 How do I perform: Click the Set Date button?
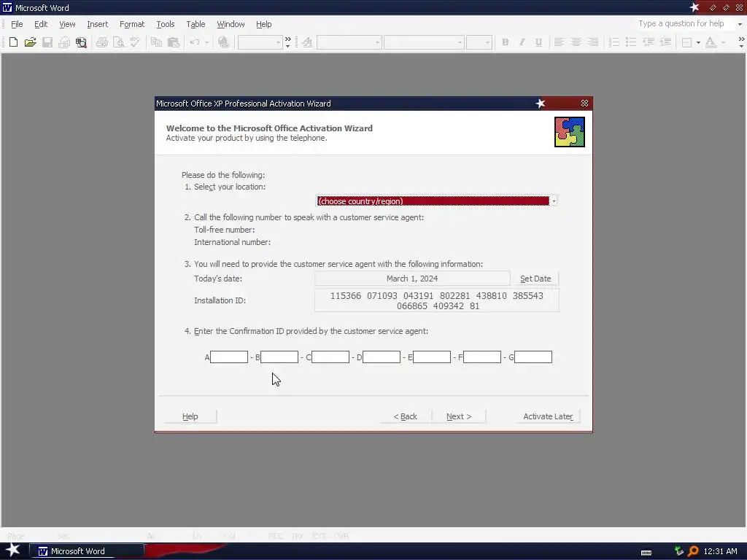(535, 279)
